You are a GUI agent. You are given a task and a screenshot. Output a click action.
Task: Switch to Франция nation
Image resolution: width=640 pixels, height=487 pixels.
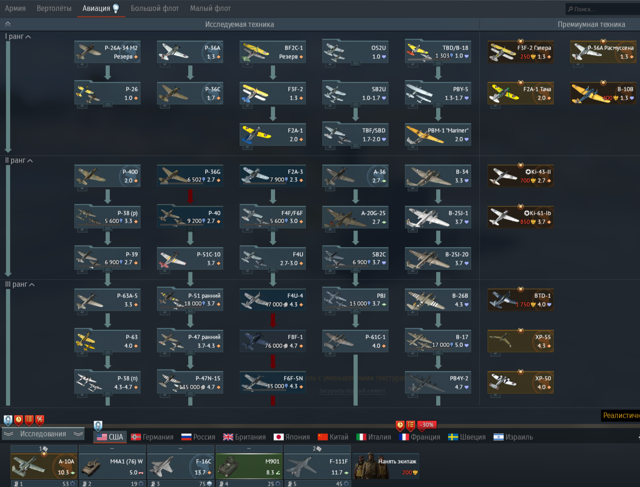tap(420, 437)
